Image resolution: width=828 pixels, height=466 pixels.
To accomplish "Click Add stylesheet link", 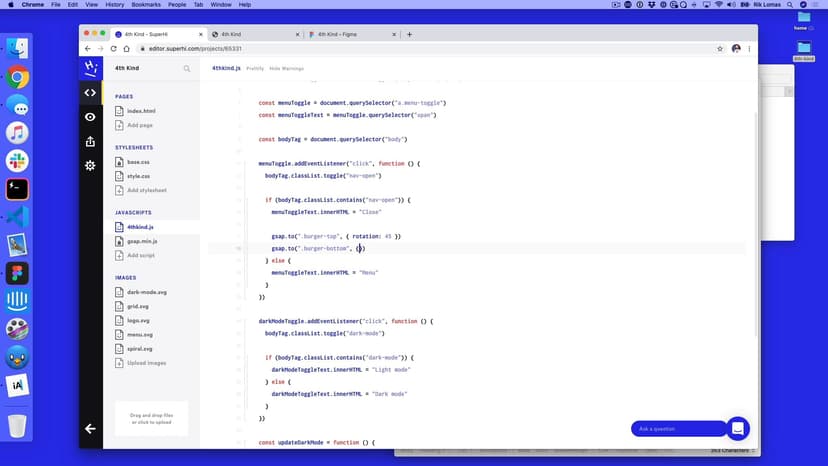I will [146, 190].
